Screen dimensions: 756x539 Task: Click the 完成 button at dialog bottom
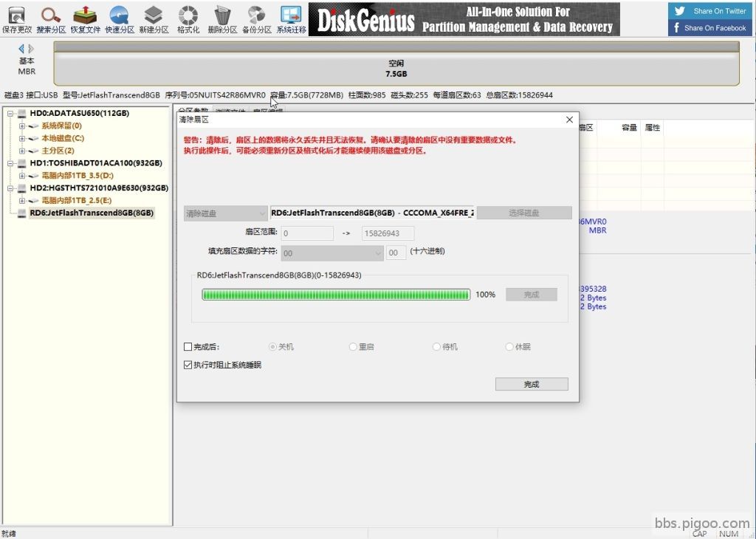coord(532,384)
